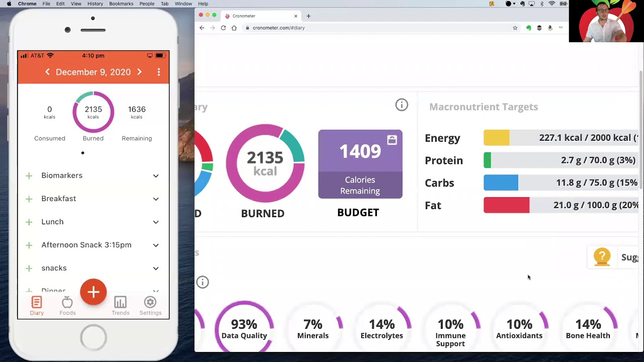Click the AirPlay icon in macOS menu bar

(531, 4)
